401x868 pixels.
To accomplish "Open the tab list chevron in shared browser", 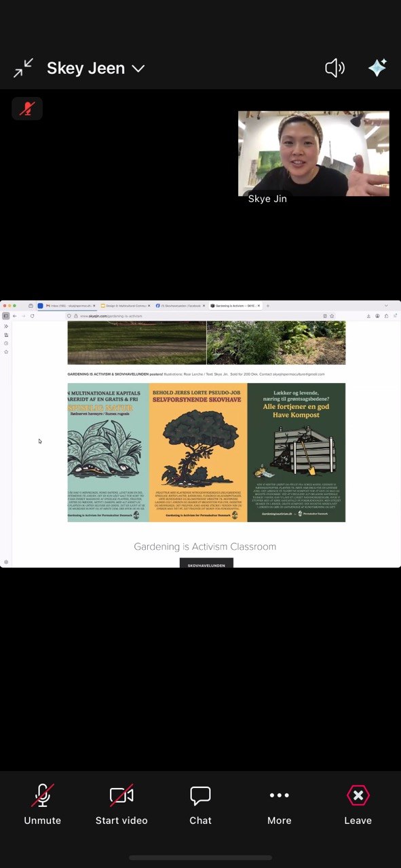I will click(386, 306).
